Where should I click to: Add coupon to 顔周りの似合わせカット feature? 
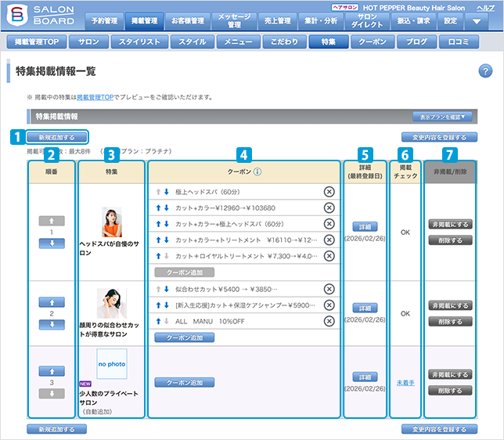click(185, 337)
